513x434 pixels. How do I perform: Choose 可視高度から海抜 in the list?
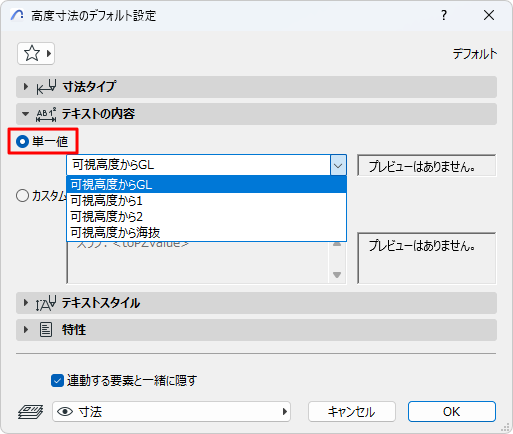point(207,233)
